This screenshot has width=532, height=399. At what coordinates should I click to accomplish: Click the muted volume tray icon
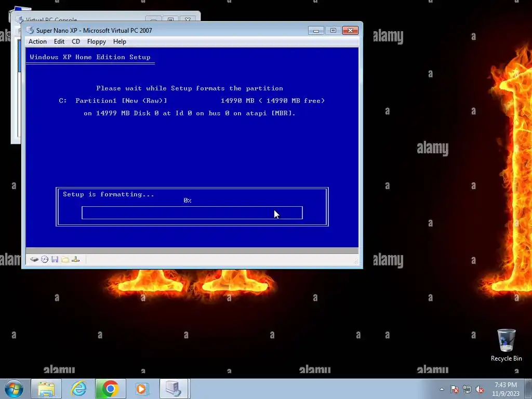(x=480, y=389)
